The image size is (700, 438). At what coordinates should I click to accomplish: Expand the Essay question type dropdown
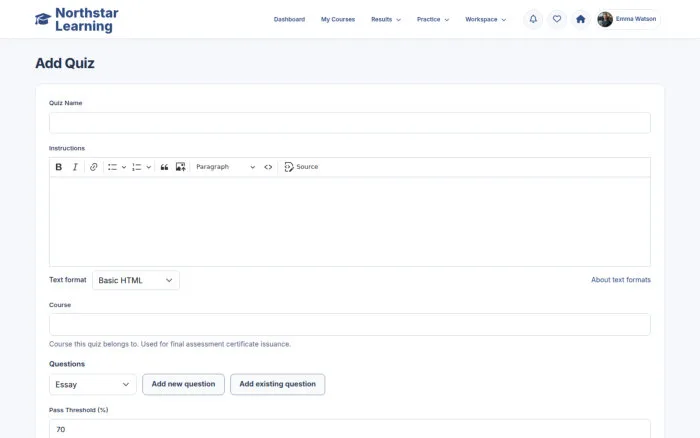click(x=92, y=384)
